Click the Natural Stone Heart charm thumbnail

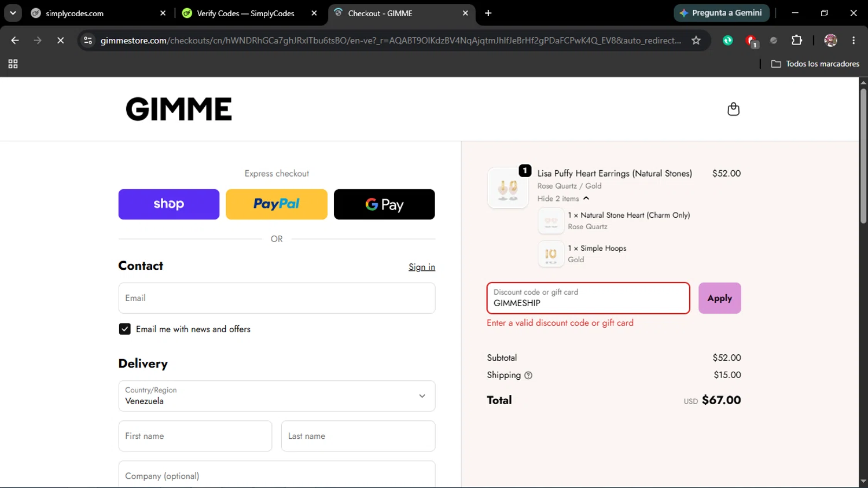point(551,221)
